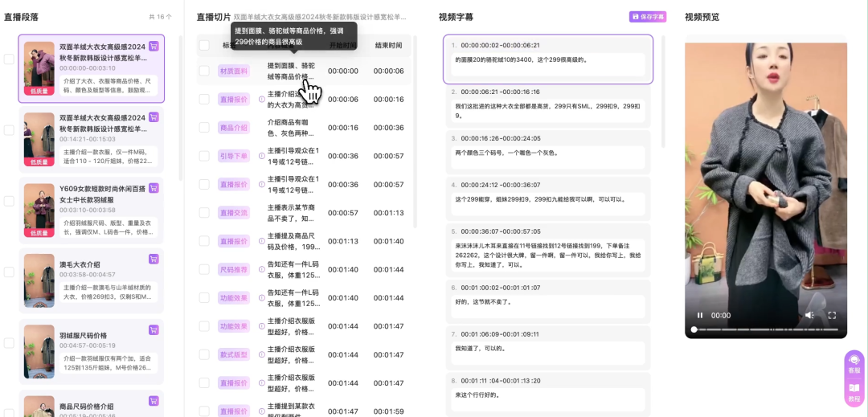
Task: Edit subtitle 2 text '我们这批进的这种大衣'
Action: (x=548, y=112)
